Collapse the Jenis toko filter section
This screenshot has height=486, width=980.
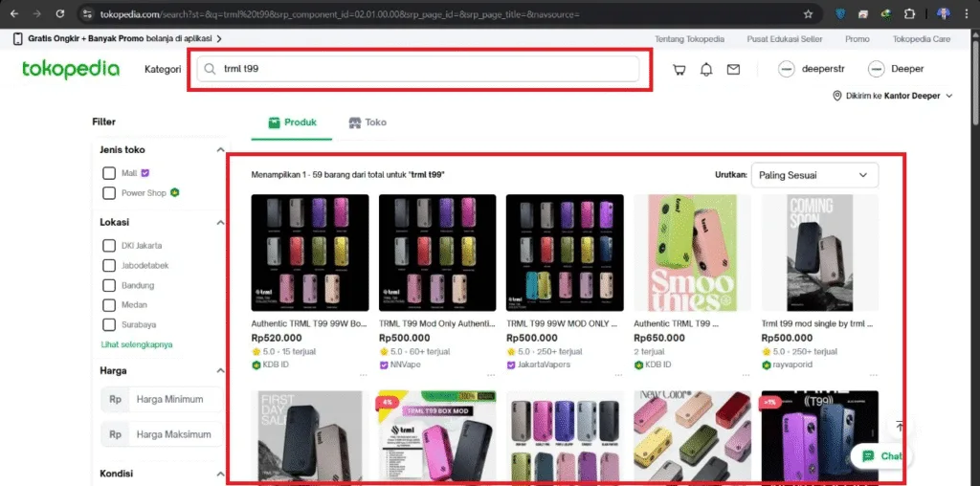[x=220, y=150]
